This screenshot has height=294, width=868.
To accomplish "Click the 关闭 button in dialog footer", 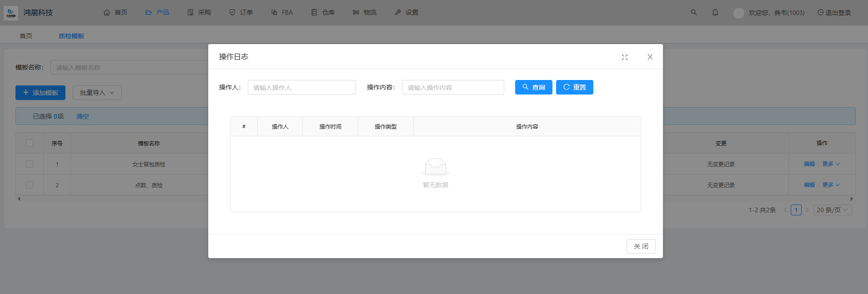I will (x=641, y=246).
